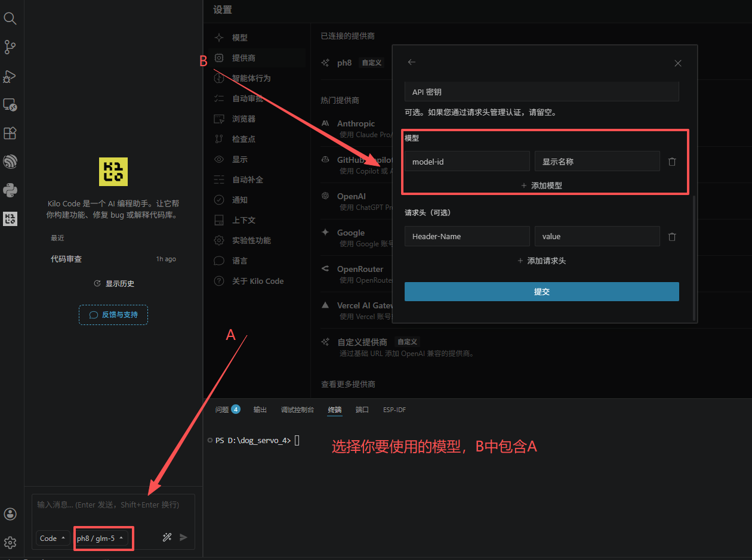Click the dialog vertical scrollbar
752x560 pixels.
694,258
